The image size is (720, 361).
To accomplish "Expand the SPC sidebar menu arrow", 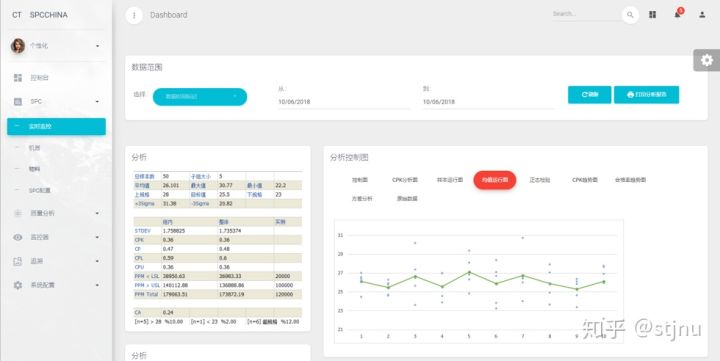I will [97, 102].
